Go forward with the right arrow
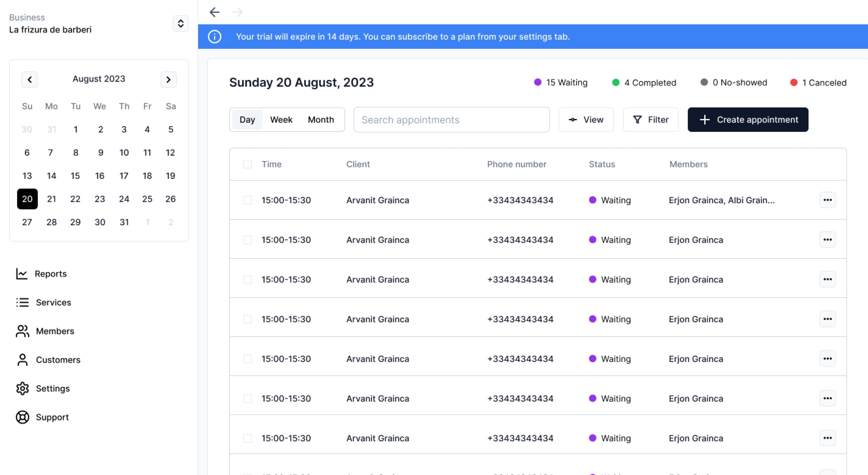Image resolution: width=868 pixels, height=475 pixels. 238,12
